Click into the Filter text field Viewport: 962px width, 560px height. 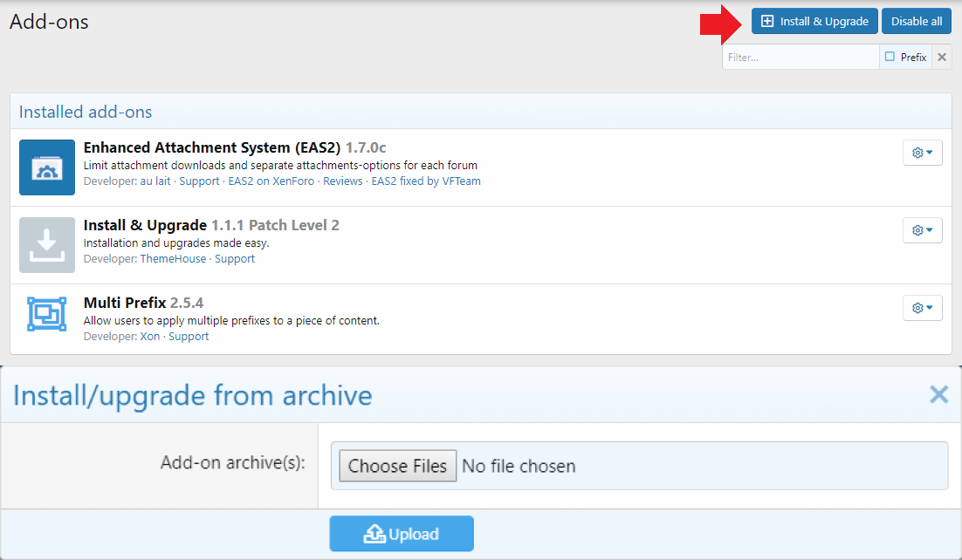coord(800,58)
